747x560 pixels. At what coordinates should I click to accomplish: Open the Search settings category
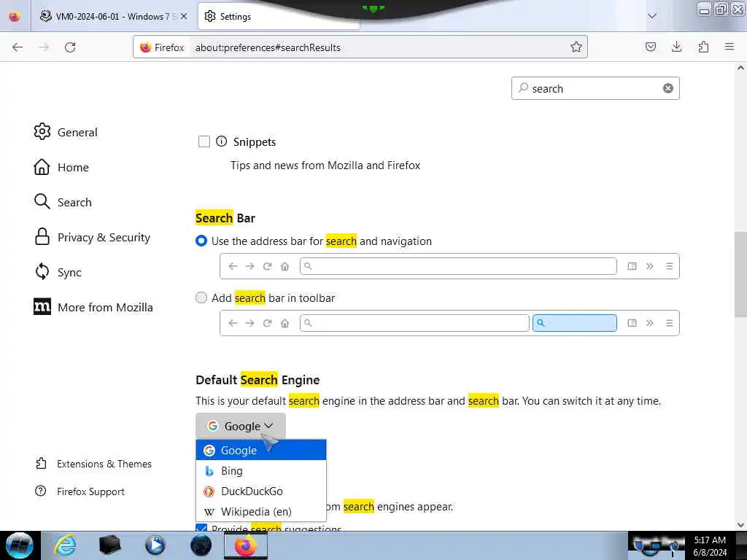[63, 202]
